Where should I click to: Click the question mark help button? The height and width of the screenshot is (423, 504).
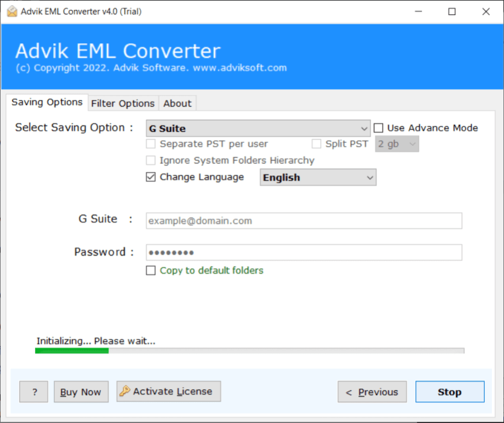click(34, 391)
